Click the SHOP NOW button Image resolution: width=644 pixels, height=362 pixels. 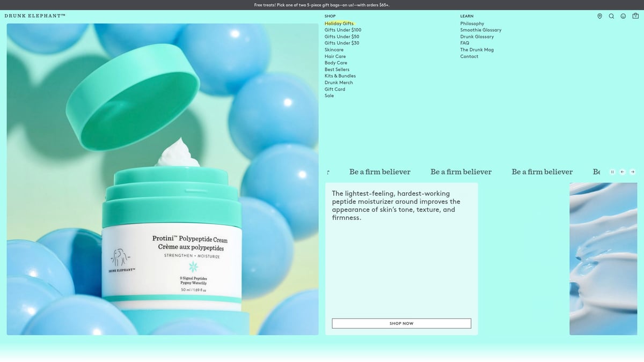pos(401,323)
